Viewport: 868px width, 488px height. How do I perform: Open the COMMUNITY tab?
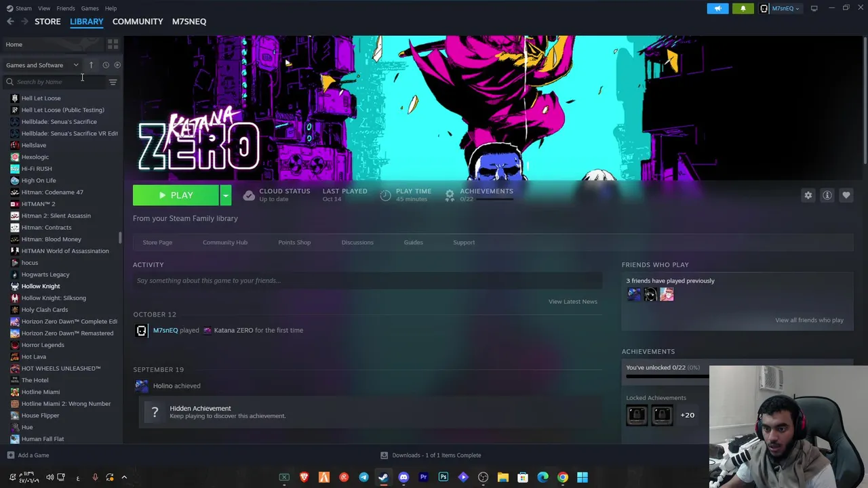point(138,22)
